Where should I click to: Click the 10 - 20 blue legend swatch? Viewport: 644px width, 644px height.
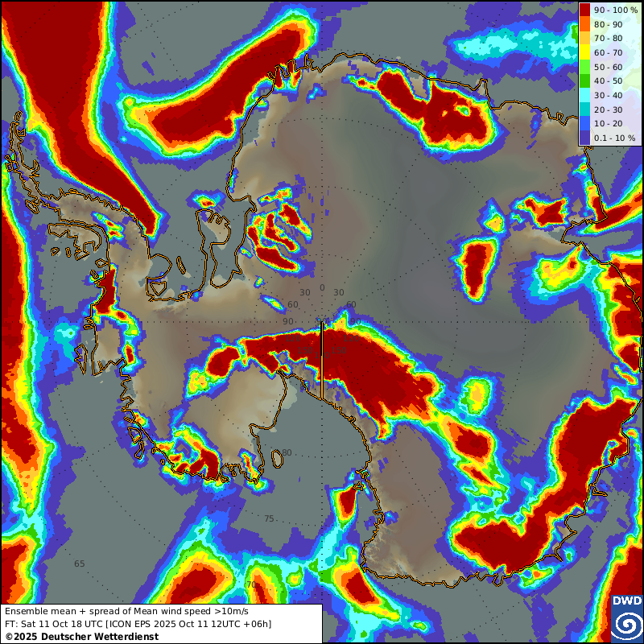point(585,123)
